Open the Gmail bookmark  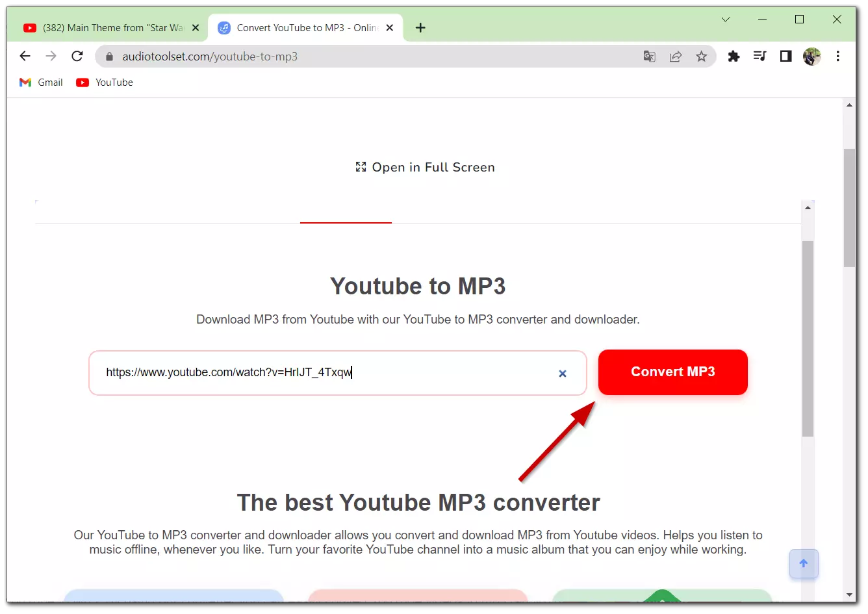42,83
